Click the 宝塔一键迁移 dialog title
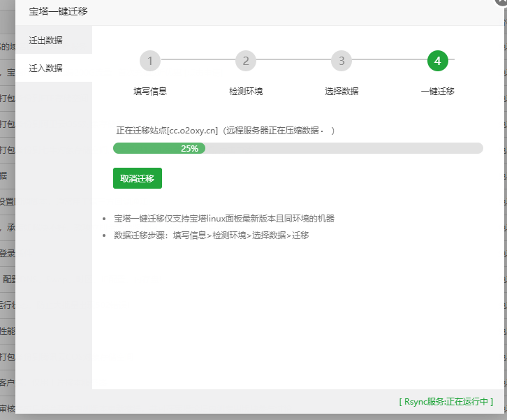507x420 pixels. coord(58,11)
